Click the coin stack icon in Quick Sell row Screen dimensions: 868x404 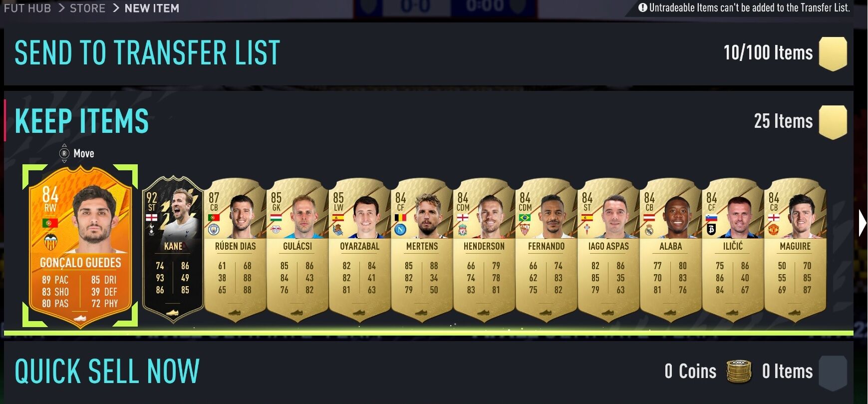coord(739,372)
